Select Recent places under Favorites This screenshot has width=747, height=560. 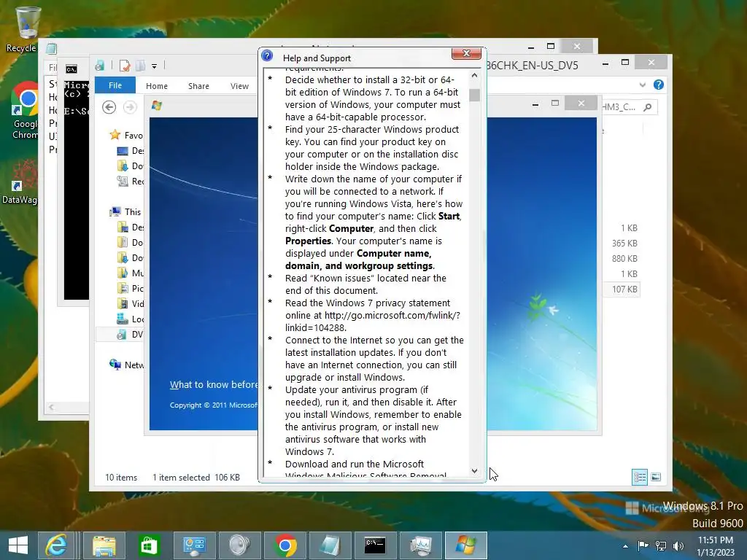coord(130,181)
